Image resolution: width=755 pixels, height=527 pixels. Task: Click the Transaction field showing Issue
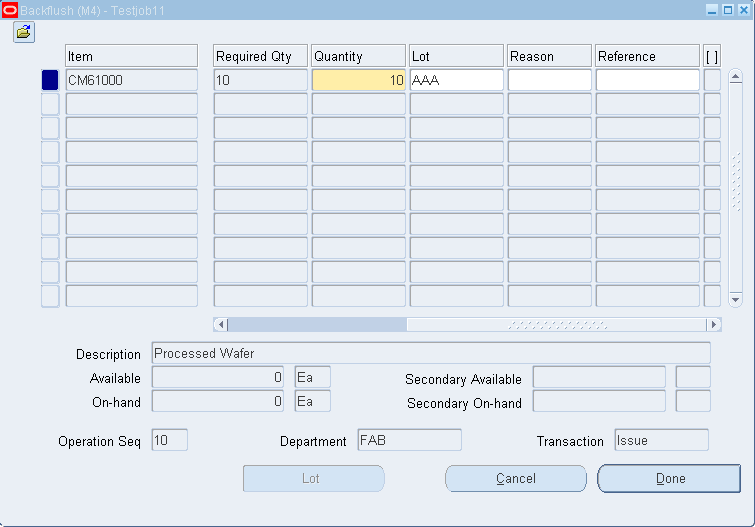[x=662, y=440]
